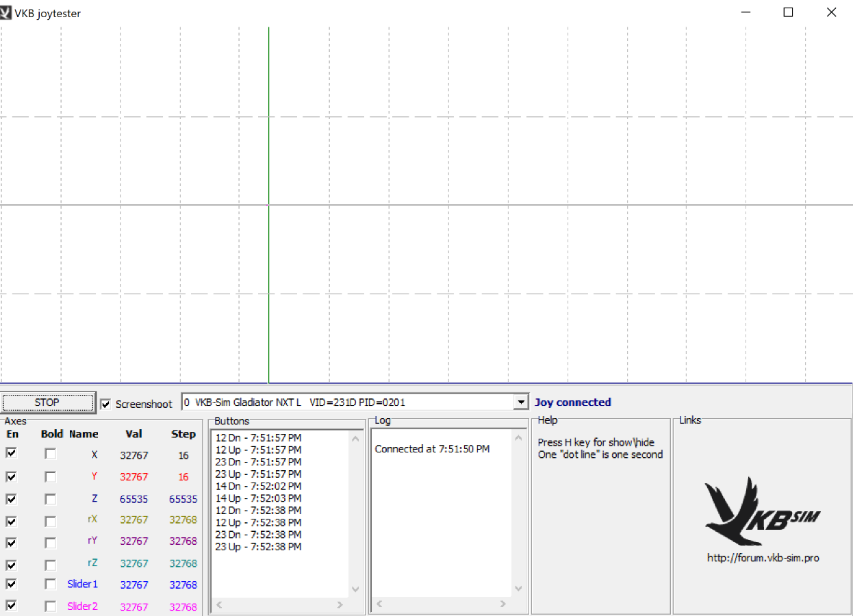Click the 'Connected at 7:51:50 PM' log entry

(x=432, y=449)
